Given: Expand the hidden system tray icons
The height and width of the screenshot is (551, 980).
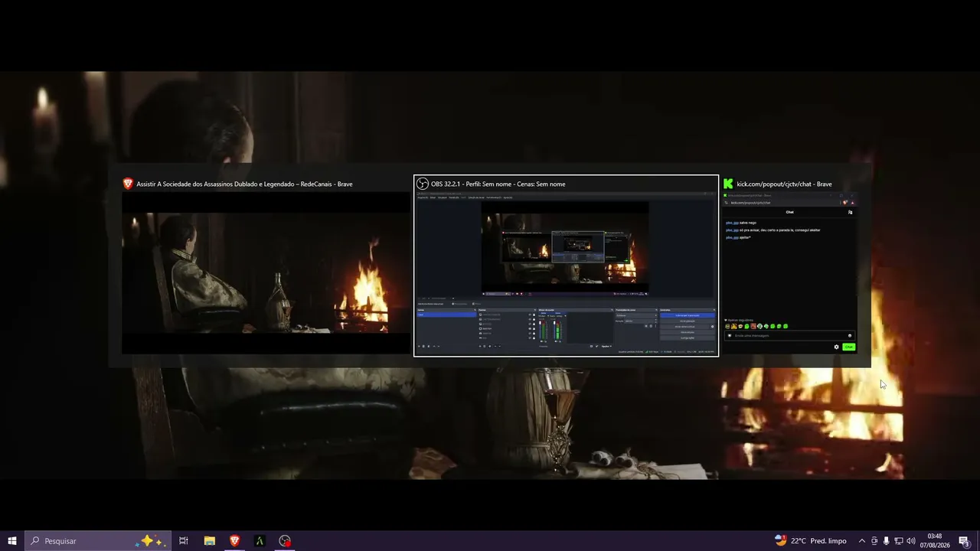Looking at the screenshot, I should 862,541.
